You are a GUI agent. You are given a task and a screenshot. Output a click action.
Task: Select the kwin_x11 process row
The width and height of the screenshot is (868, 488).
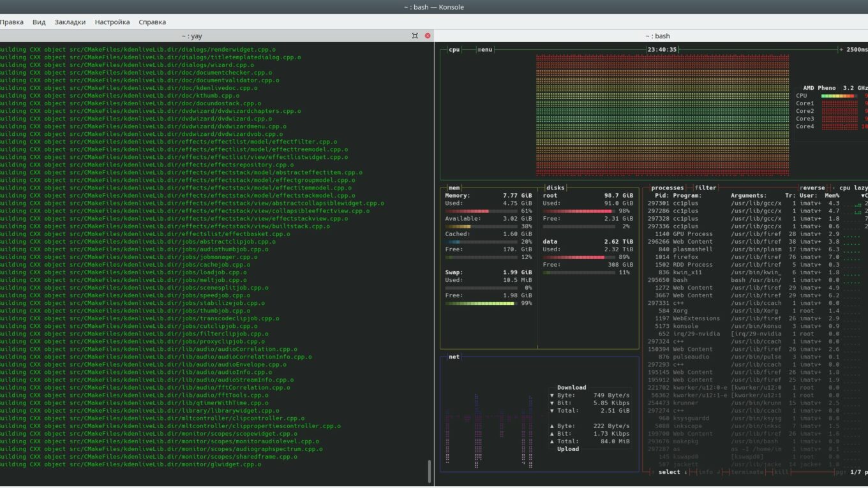(x=757, y=272)
